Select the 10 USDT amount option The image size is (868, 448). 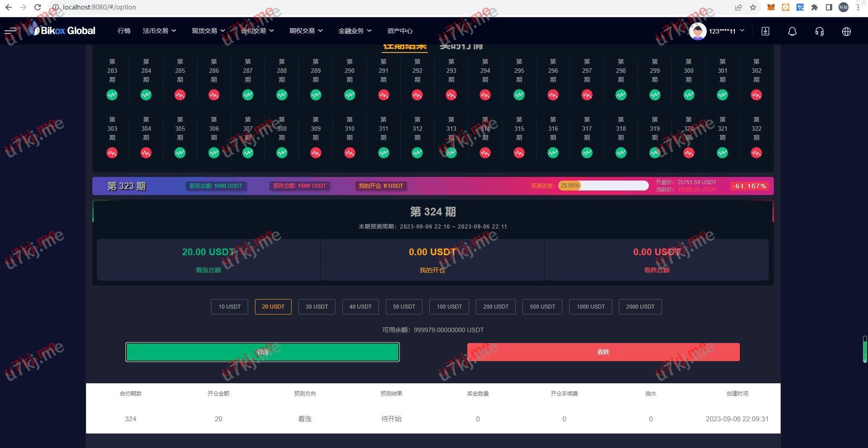(x=230, y=307)
